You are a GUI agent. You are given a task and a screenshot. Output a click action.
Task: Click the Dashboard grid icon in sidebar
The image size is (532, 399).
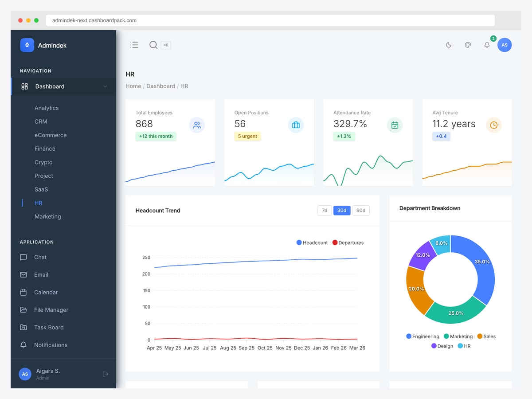[x=25, y=86]
